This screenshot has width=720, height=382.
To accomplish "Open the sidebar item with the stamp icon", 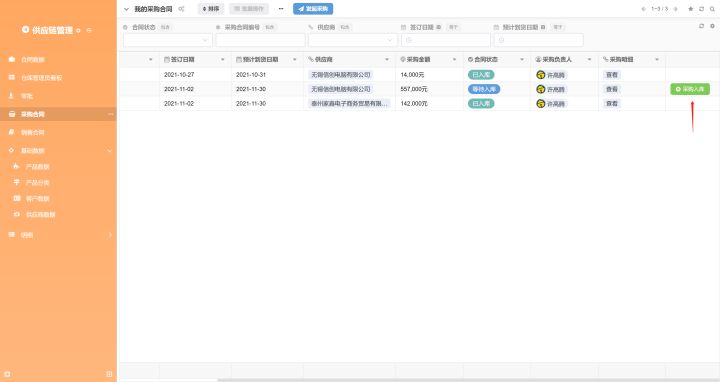I will pyautogui.click(x=58, y=96).
